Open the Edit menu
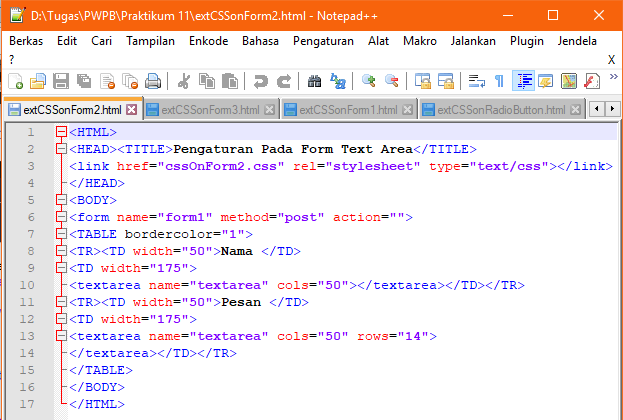 67,41
